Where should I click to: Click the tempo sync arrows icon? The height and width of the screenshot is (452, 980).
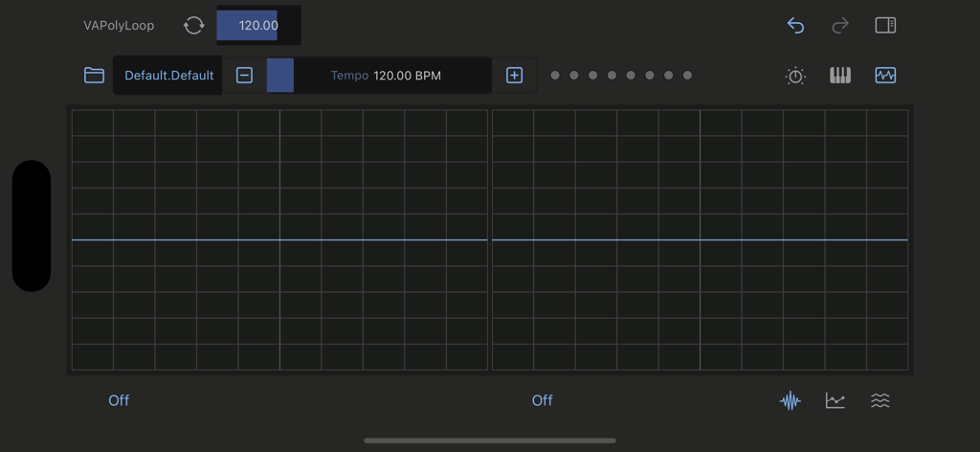pos(193,26)
